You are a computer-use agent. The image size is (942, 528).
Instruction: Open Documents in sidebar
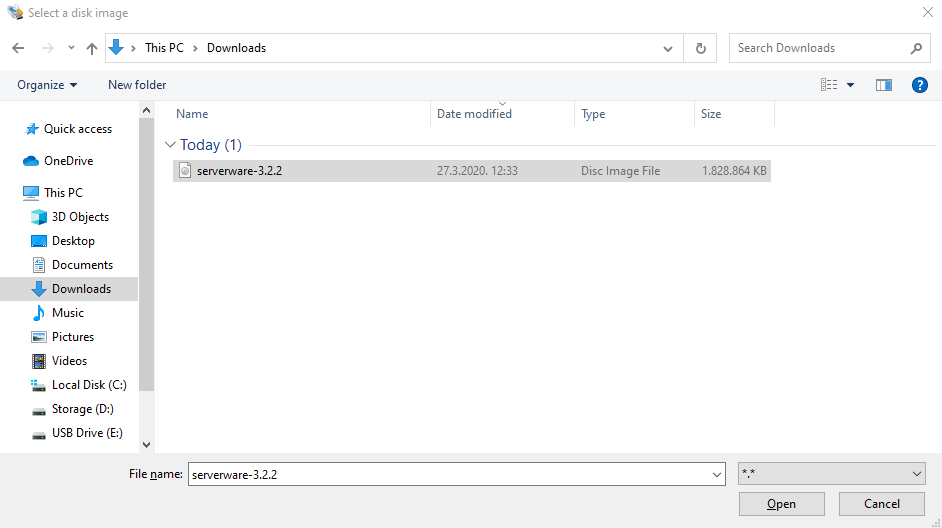pos(82,265)
